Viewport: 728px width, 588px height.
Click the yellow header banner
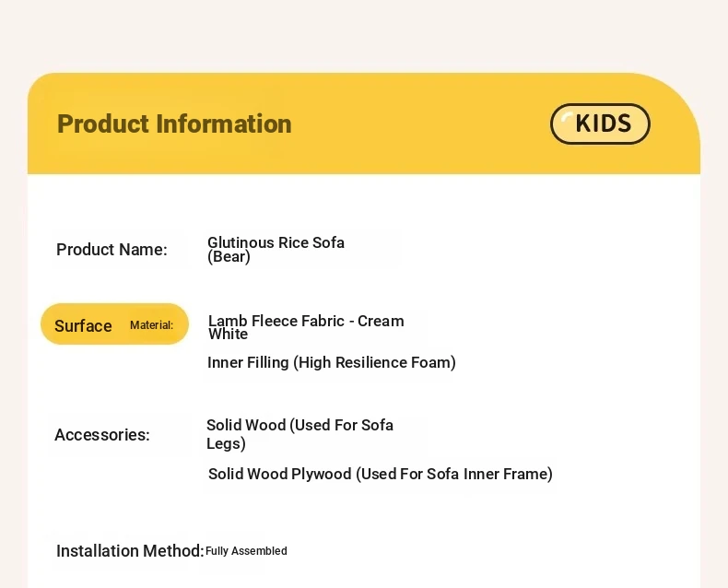pos(364,123)
